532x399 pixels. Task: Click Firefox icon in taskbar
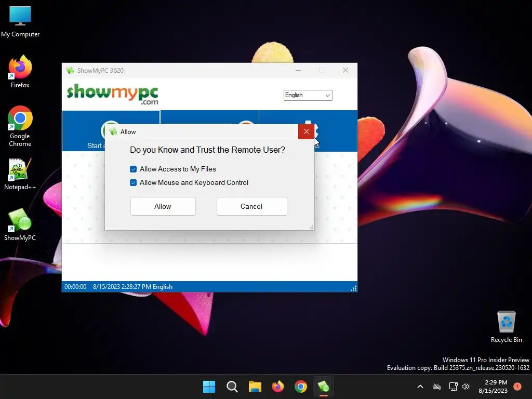pos(278,387)
